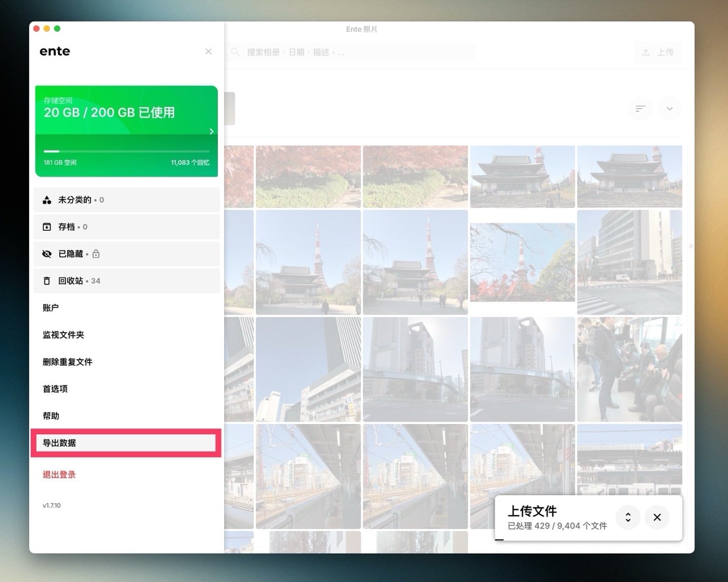Click the 20 GB / 200 GB 已使用 storage text
Screen dimensions: 728x582
click(109, 113)
